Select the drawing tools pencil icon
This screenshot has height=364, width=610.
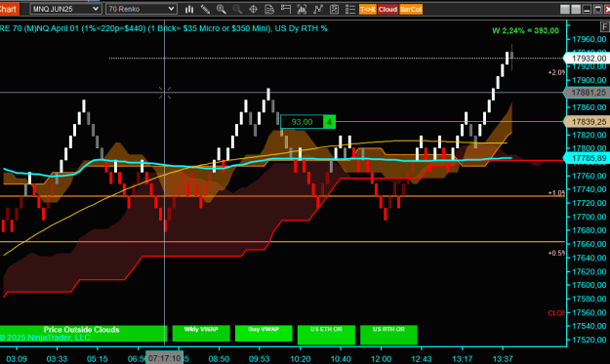(x=205, y=9)
